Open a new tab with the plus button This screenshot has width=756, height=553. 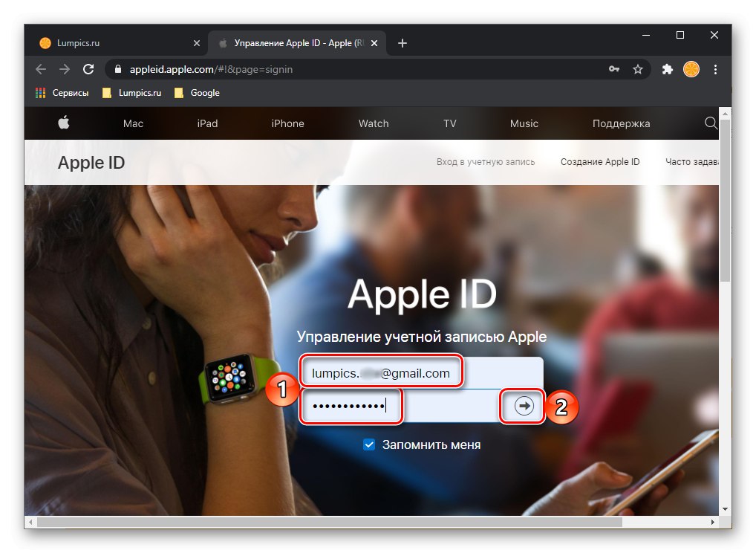402,43
